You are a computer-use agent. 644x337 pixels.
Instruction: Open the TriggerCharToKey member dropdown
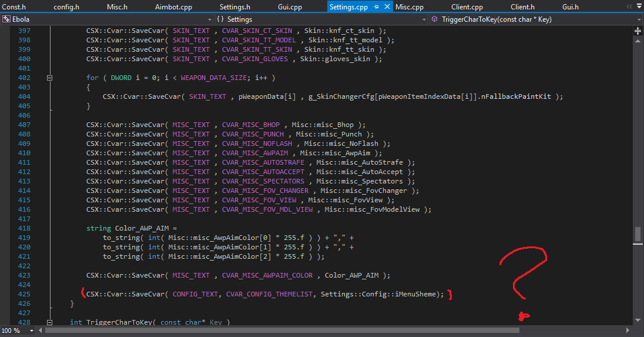coord(638,19)
